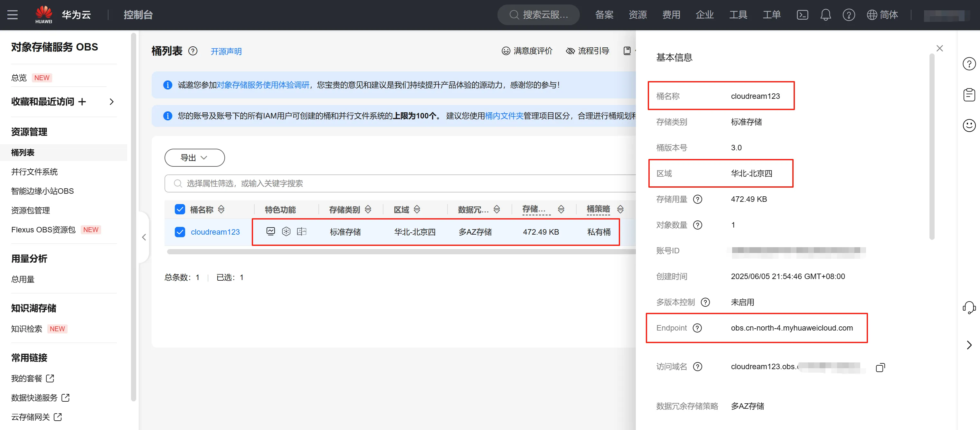The image size is (980, 430).
Task: Expand the right sidebar arrow
Action: click(969, 345)
